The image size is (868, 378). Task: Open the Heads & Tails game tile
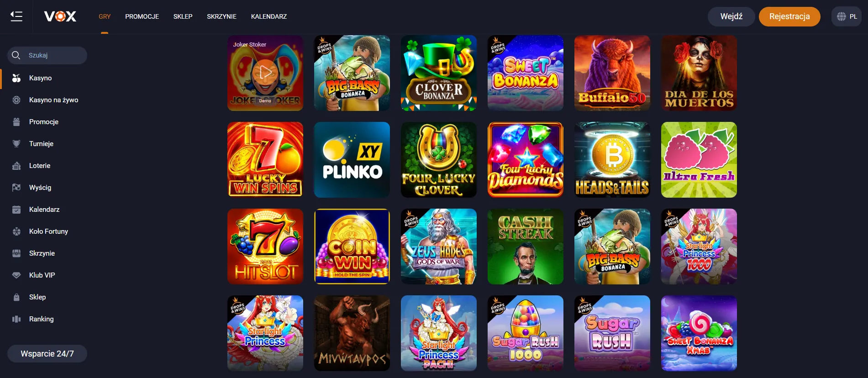[612, 160]
